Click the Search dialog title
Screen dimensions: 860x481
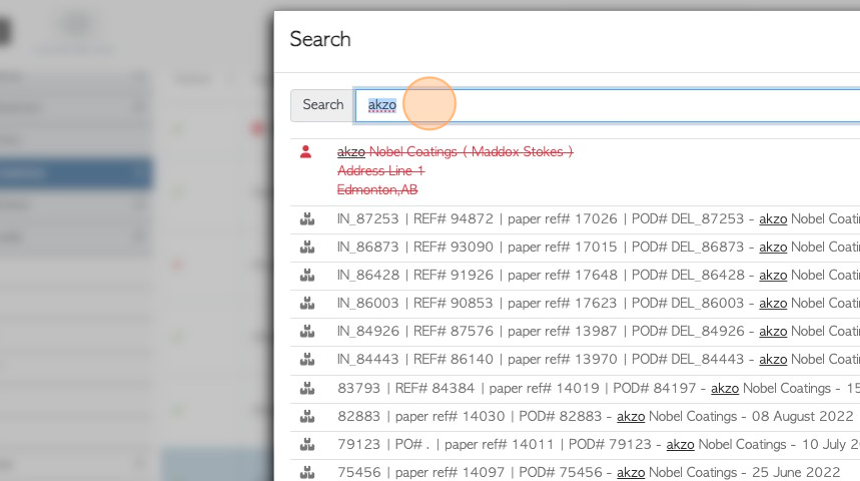click(320, 39)
